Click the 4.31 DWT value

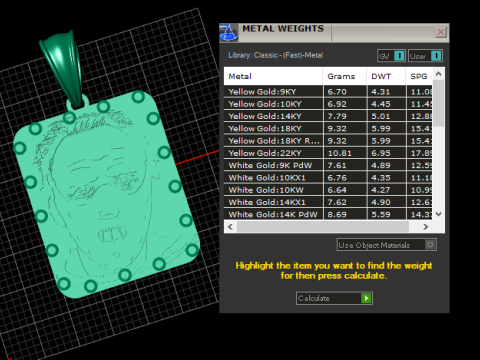click(x=381, y=92)
